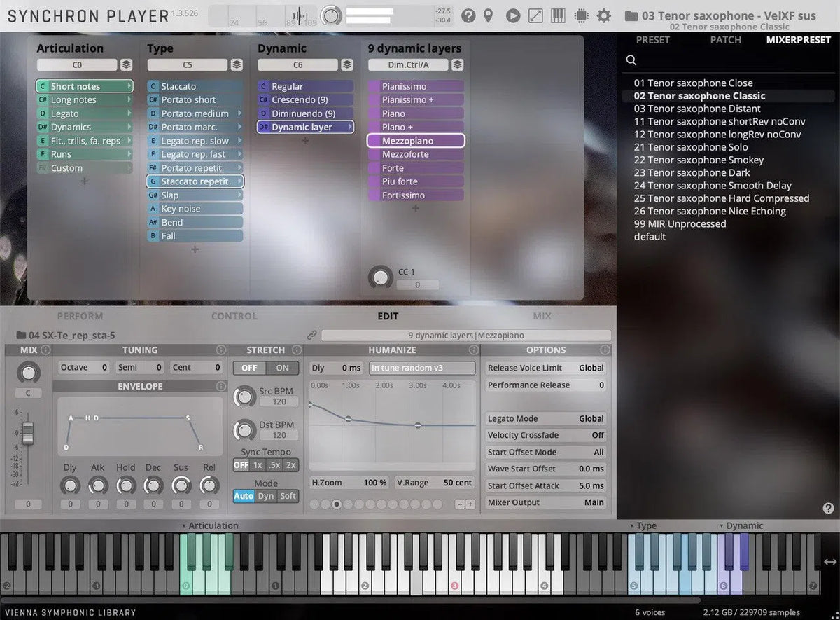
Task: Click the MIX volume fader
Action: tap(28, 433)
